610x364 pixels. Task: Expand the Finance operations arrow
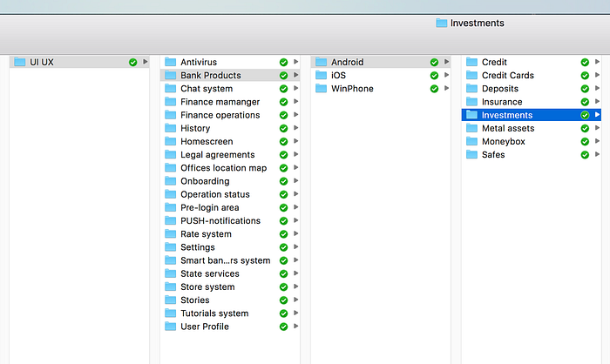click(x=295, y=115)
